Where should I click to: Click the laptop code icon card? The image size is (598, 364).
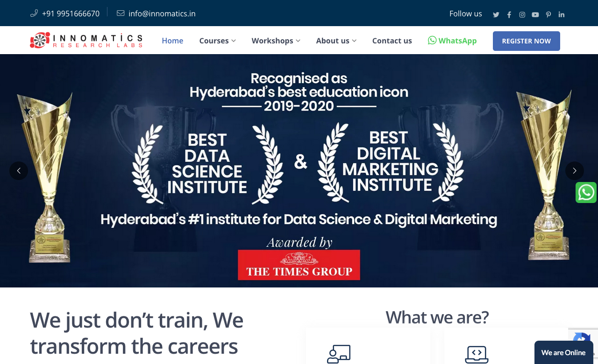click(x=477, y=354)
